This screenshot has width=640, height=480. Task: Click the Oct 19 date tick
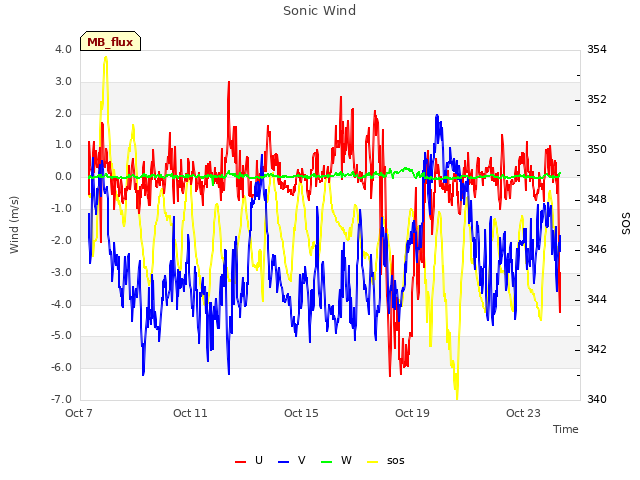click(412, 413)
